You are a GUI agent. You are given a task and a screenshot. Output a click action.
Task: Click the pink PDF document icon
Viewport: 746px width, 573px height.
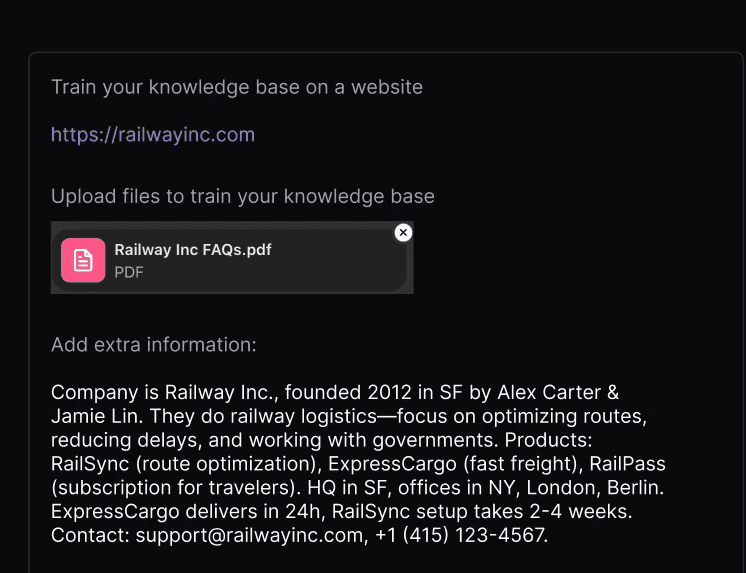point(83,260)
